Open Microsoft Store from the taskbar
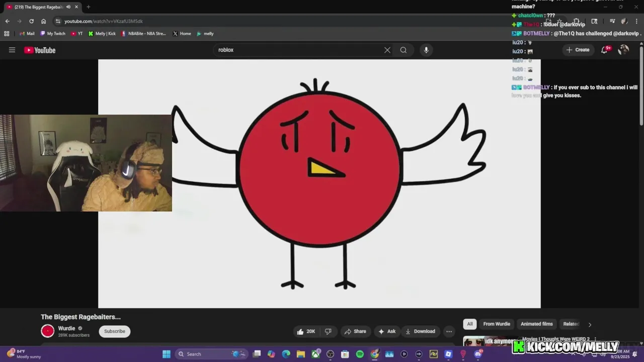 (345, 354)
